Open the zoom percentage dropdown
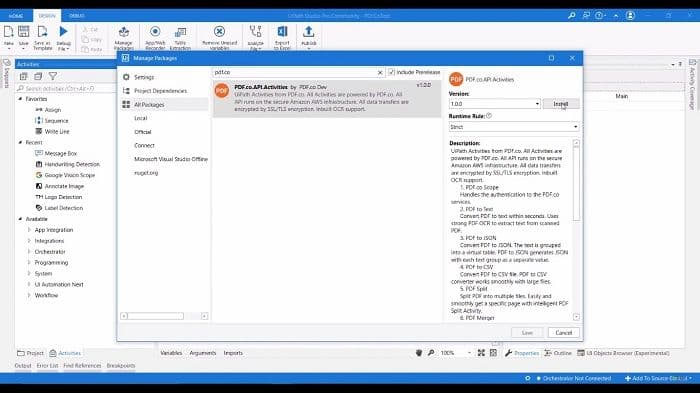This screenshot has height=393, width=700. (x=469, y=353)
